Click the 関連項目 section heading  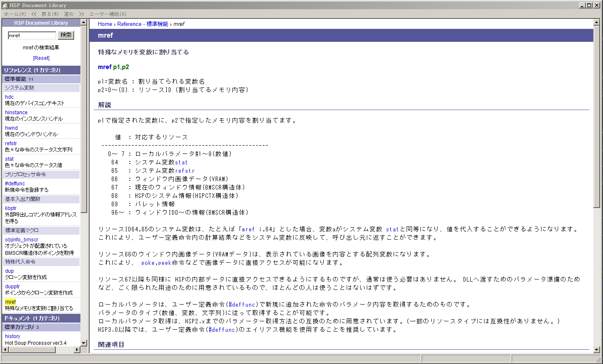coord(111,345)
